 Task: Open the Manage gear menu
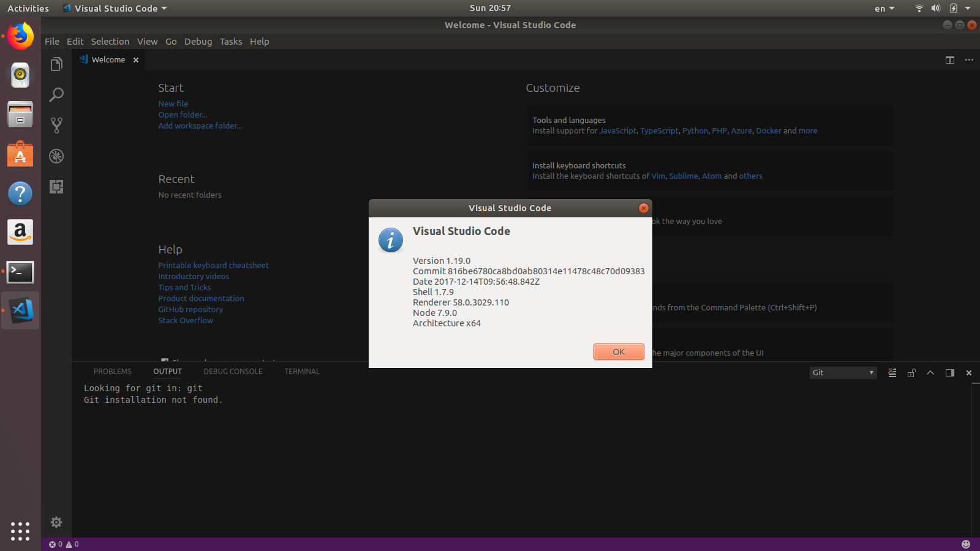click(56, 522)
